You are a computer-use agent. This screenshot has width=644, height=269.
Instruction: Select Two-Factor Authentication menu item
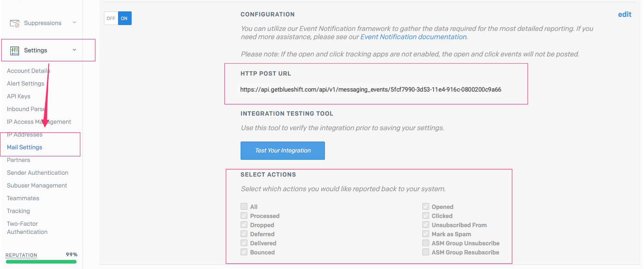[27, 228]
